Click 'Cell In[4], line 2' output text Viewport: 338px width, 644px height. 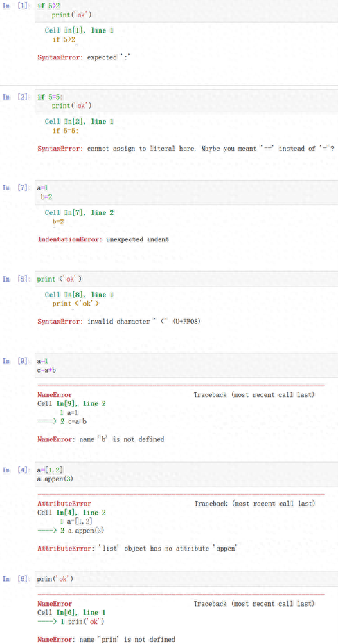[x=71, y=513]
